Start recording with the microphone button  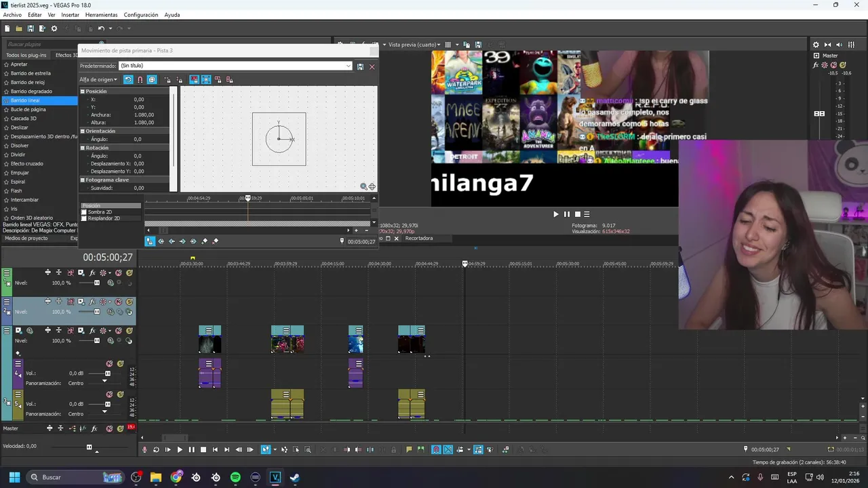point(144,449)
